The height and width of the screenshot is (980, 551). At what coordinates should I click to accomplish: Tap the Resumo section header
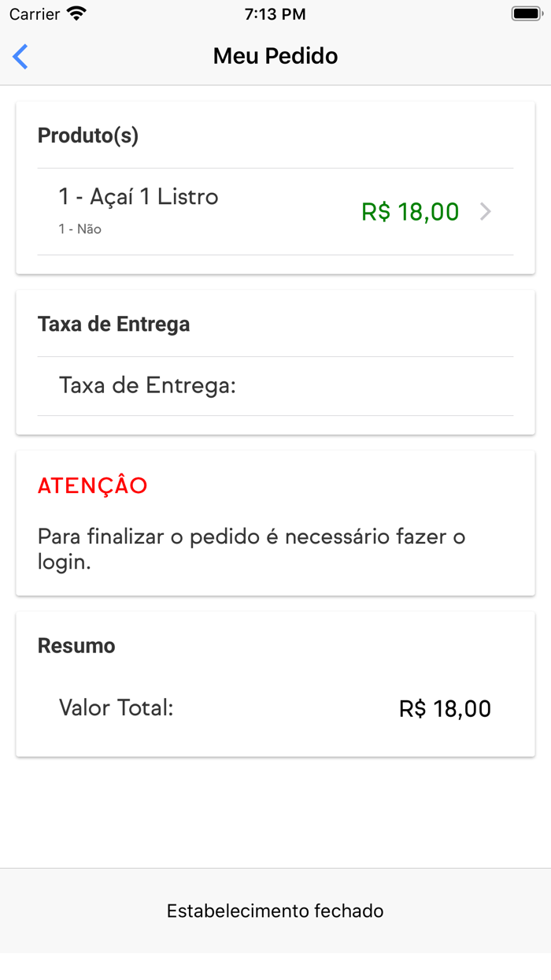click(76, 645)
